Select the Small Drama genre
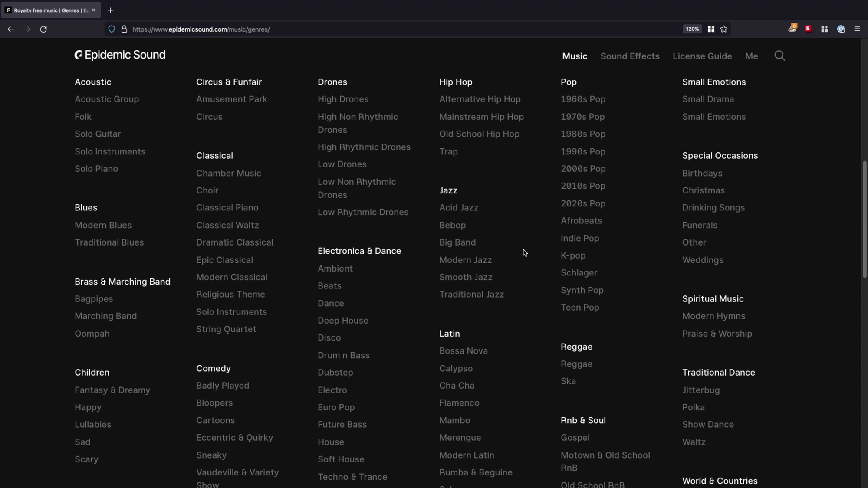 (x=708, y=99)
